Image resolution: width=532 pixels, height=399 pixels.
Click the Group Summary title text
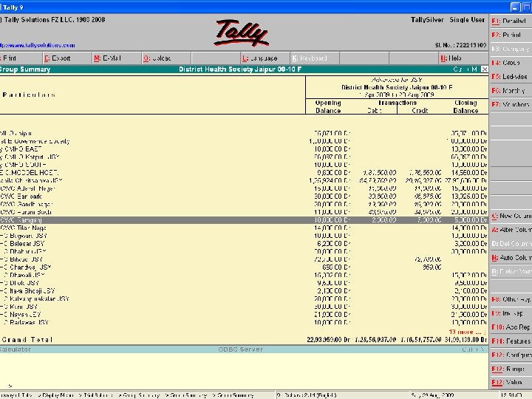tap(25, 69)
